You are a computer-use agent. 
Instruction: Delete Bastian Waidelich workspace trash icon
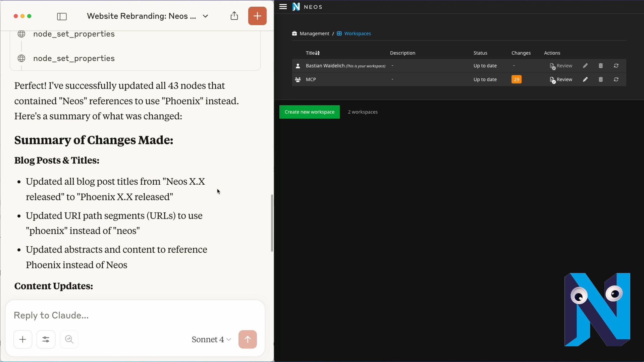click(601, 66)
